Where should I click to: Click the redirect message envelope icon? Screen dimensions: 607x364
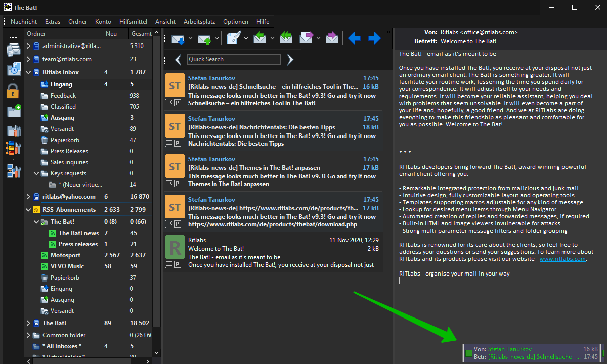[x=332, y=38]
